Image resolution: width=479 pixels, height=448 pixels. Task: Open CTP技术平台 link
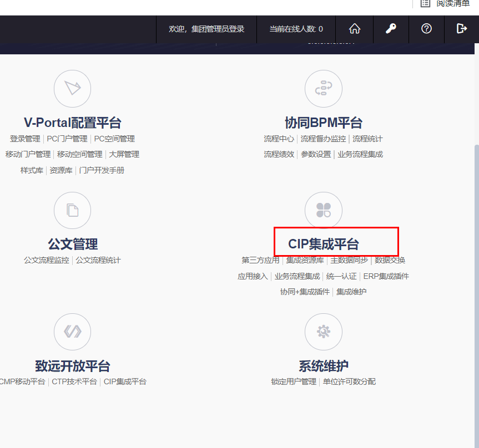click(x=74, y=382)
